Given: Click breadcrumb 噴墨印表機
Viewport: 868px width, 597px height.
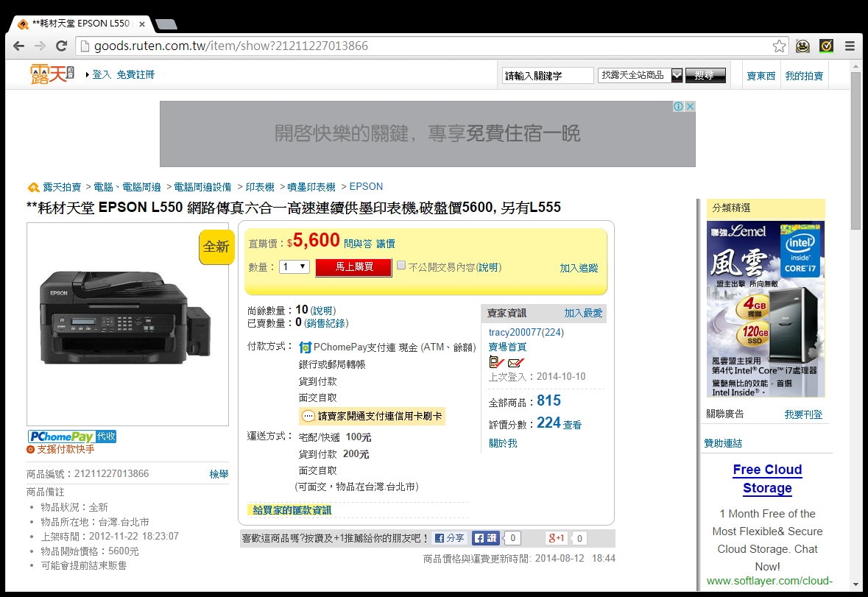Looking at the screenshot, I should coord(311,187).
